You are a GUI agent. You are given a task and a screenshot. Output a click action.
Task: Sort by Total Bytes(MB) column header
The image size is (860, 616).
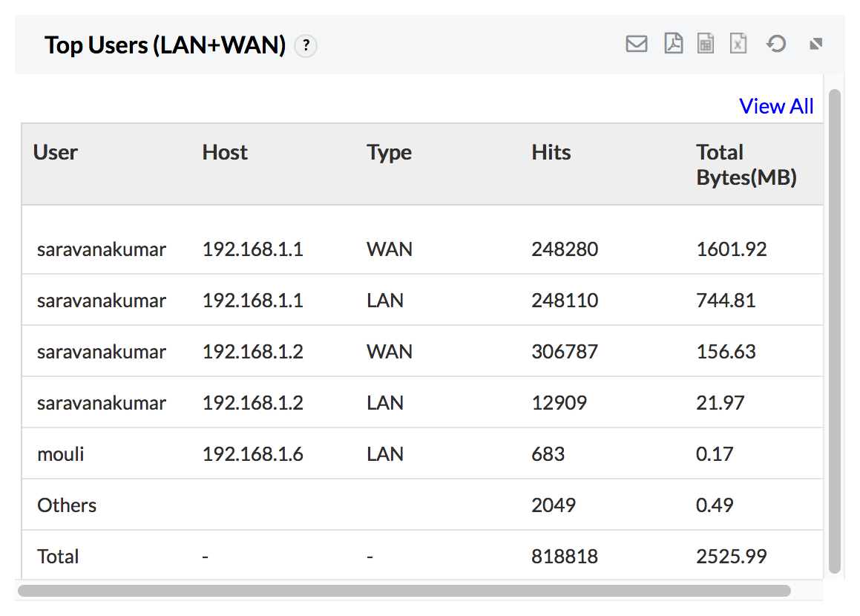tap(746, 165)
